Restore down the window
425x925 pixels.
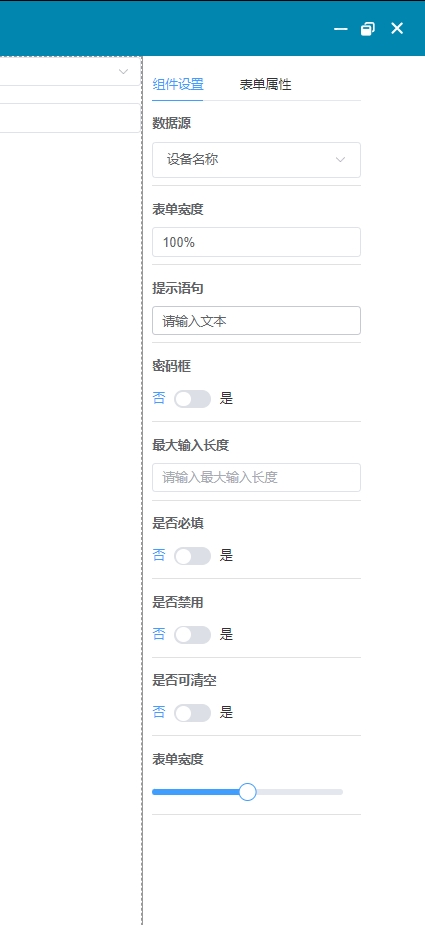coord(368,28)
